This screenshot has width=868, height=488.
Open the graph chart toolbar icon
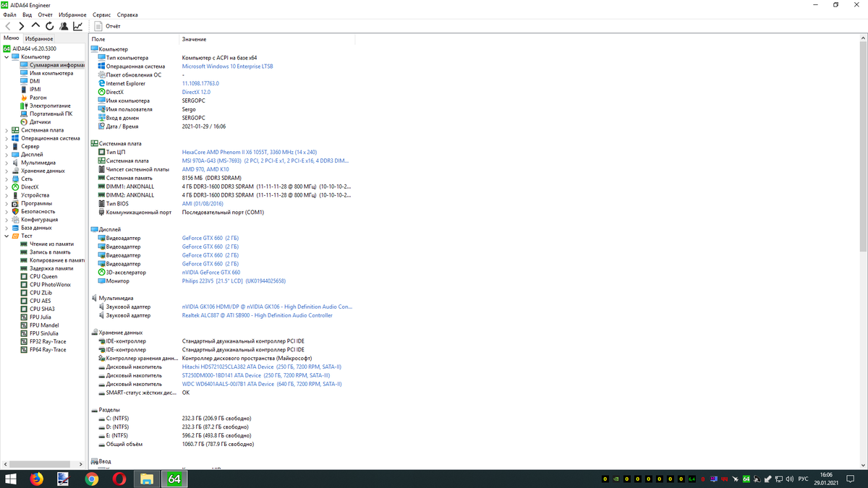tap(77, 26)
